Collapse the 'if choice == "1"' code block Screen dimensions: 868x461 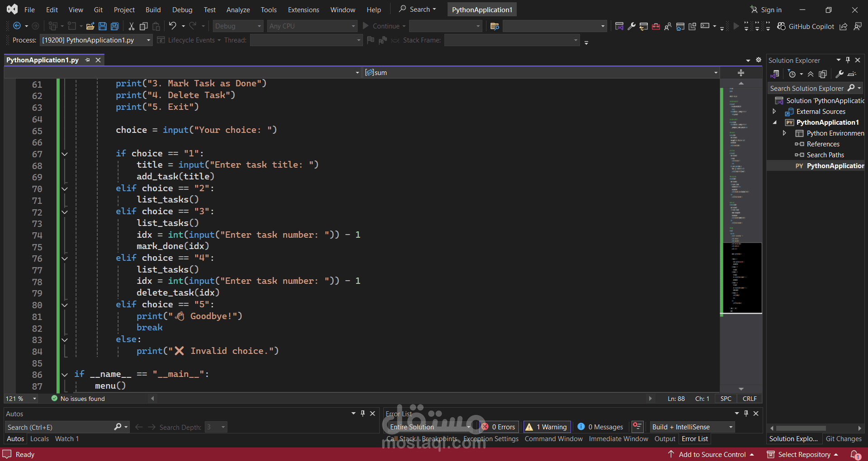[65, 154]
